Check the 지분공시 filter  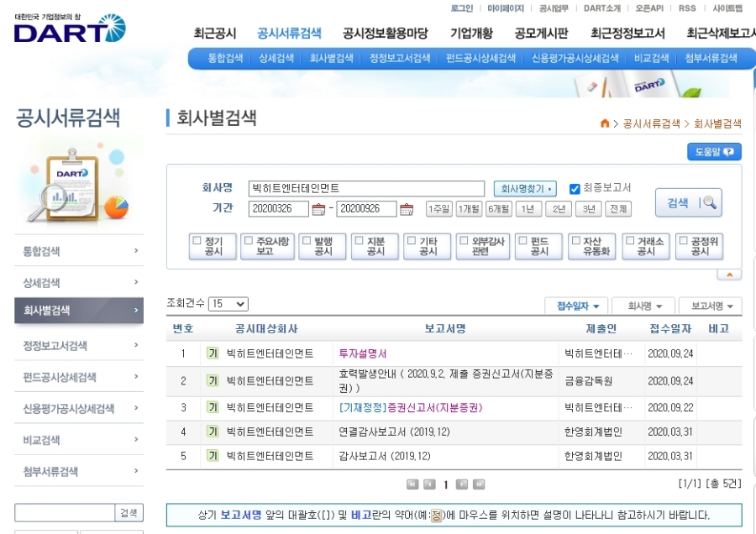pyautogui.click(x=360, y=240)
